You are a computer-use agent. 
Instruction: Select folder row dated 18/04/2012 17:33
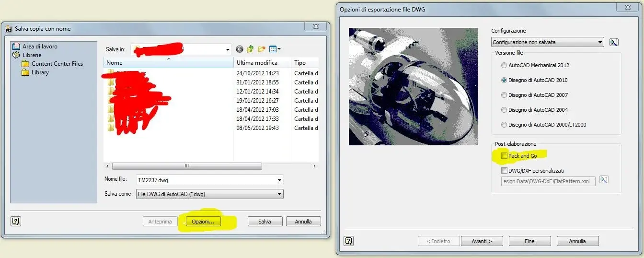pos(211,119)
